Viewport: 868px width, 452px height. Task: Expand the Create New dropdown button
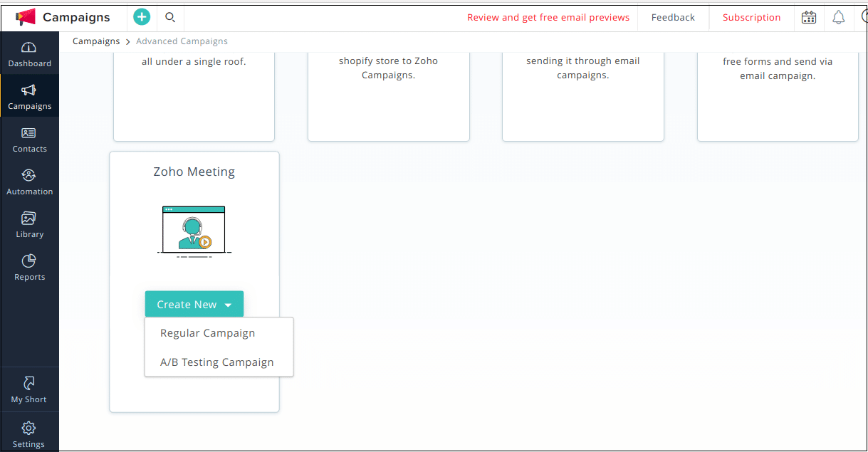tap(194, 304)
